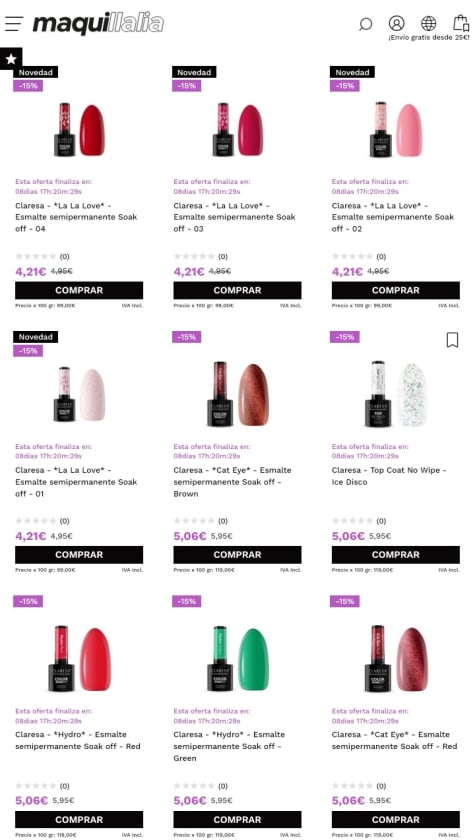Click star rating of Cat Eye Brown
The image size is (475, 840).
pos(194,521)
